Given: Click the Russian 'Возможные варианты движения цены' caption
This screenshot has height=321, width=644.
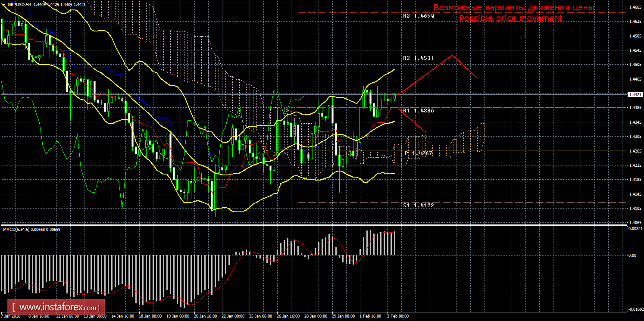Looking at the screenshot, I should 514,8.
